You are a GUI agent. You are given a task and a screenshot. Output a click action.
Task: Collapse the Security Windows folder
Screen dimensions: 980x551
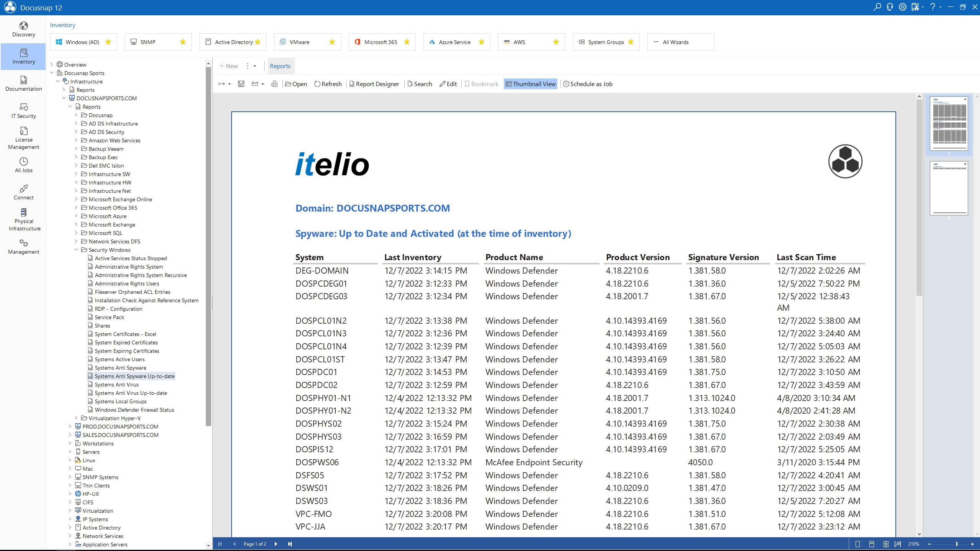point(76,250)
